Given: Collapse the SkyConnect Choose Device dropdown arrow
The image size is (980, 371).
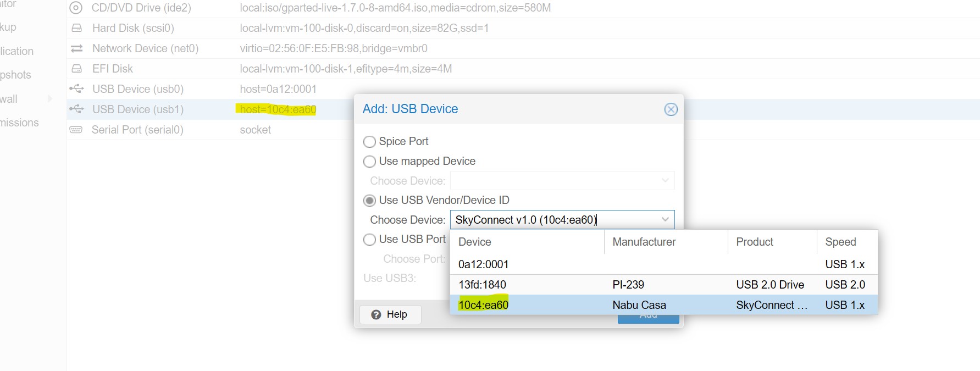Looking at the screenshot, I should pos(665,220).
